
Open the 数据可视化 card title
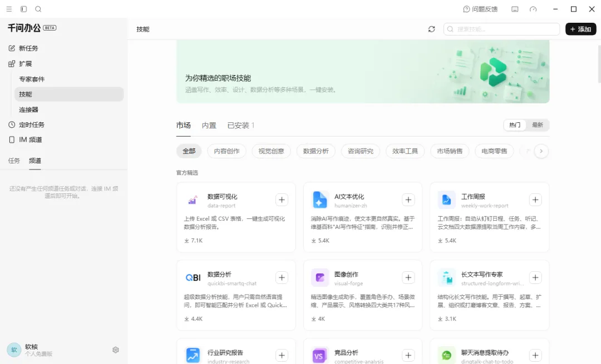click(x=222, y=197)
